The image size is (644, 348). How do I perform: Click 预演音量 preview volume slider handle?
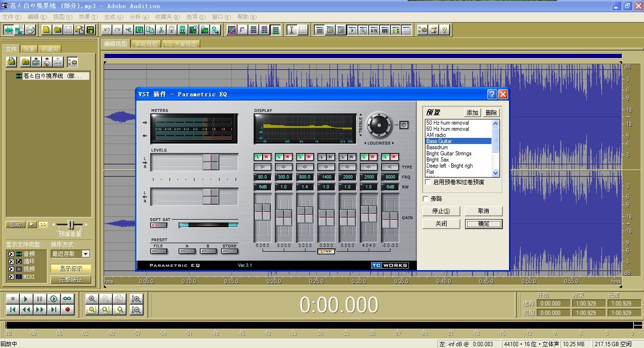click(x=70, y=225)
